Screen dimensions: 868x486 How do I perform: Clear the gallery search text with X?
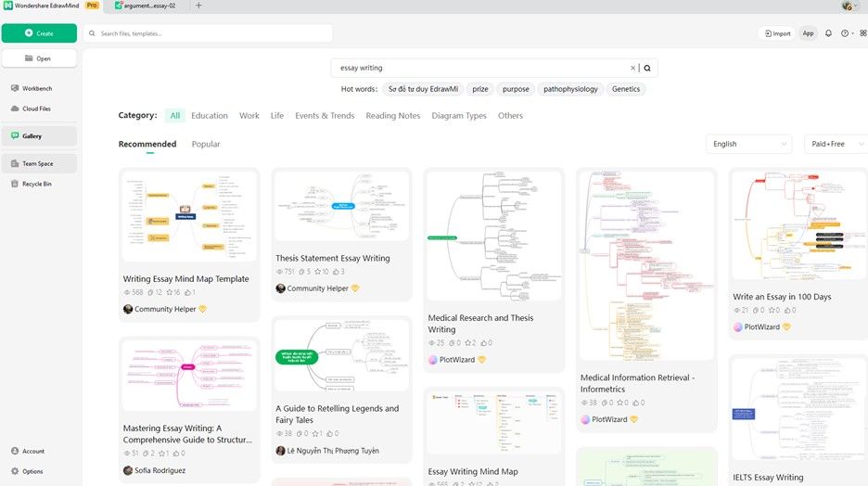click(x=632, y=68)
